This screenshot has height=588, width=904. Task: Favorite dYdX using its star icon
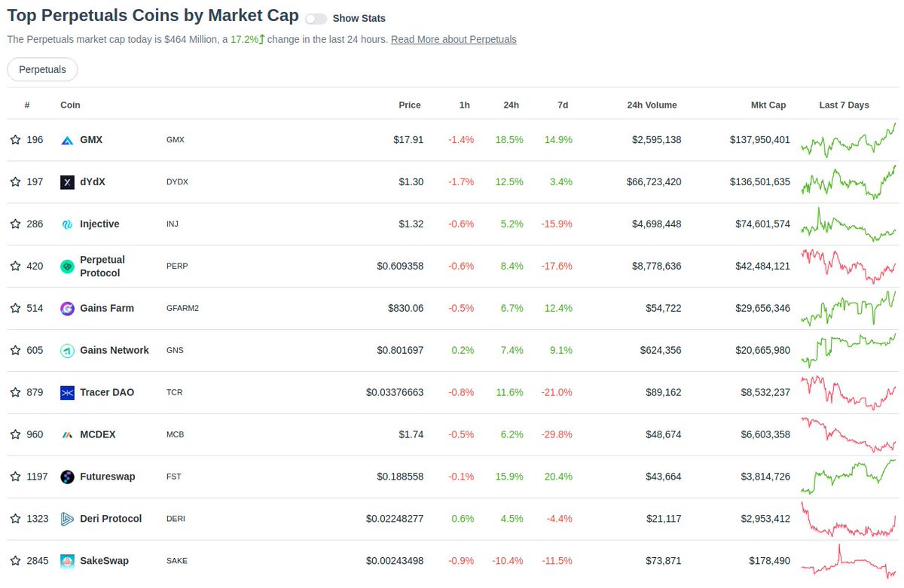[14, 181]
